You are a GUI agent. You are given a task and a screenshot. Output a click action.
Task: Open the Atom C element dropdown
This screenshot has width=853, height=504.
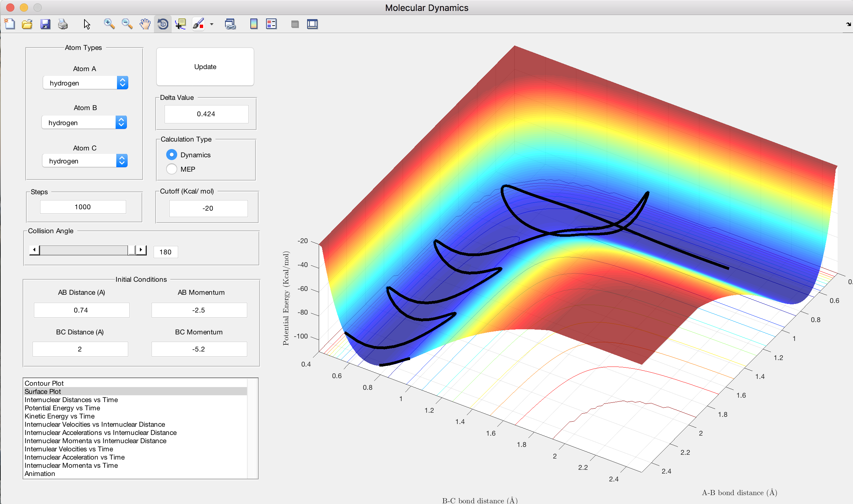[x=85, y=161]
